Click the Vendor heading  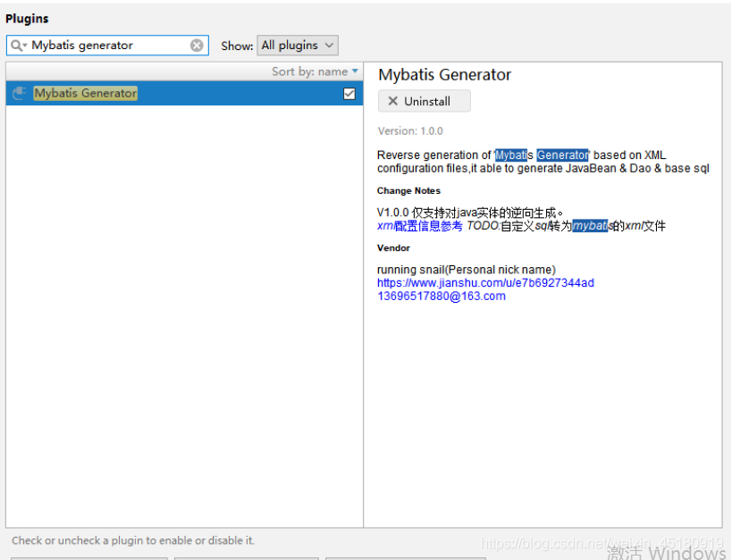(x=393, y=247)
